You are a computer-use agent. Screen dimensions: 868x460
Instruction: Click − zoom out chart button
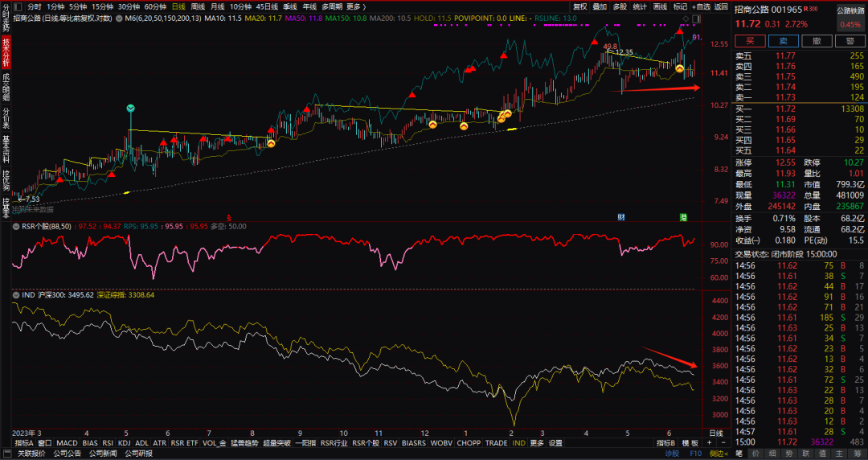(x=723, y=443)
